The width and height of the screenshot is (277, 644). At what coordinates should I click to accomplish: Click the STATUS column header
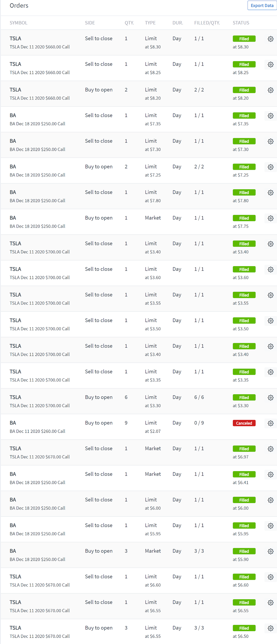pos(241,23)
